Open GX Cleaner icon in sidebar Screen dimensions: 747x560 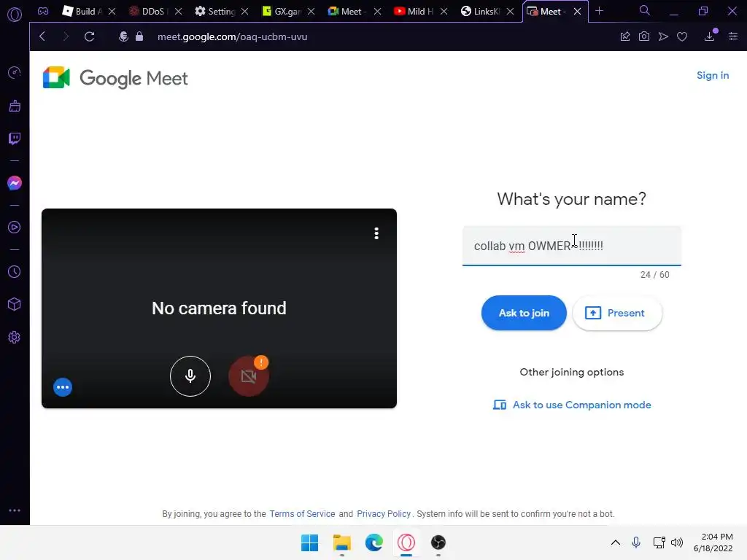15,106
